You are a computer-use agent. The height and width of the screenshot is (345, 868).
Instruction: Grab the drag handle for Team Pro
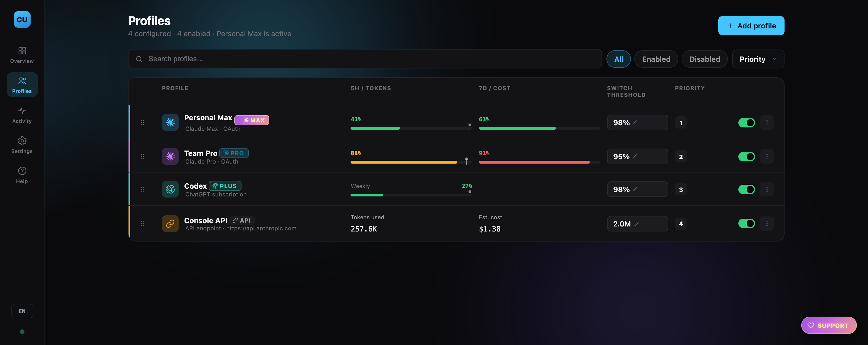coord(142,156)
